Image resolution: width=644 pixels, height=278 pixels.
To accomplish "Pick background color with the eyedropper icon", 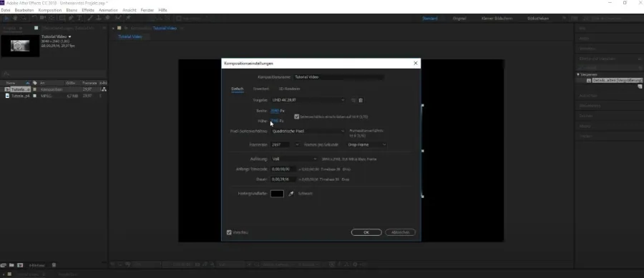I will 291,194.
